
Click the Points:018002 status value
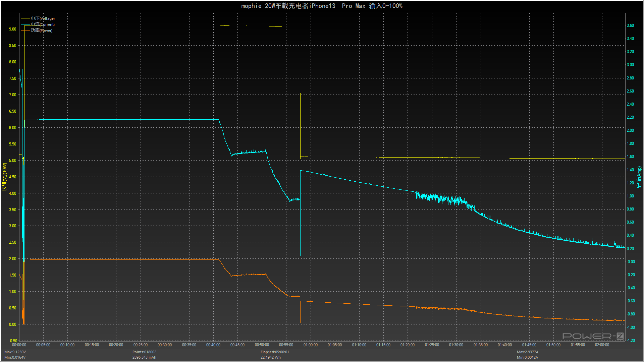pos(144,352)
